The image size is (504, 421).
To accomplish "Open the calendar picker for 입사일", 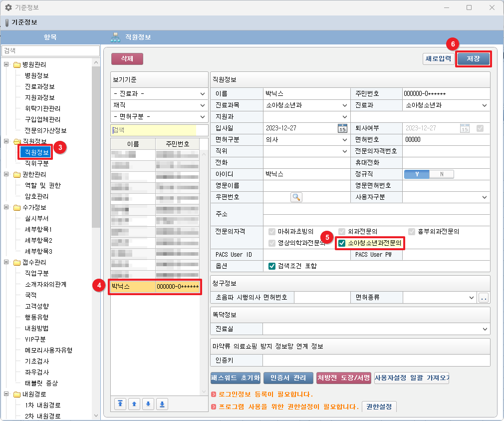I will 342,128.
